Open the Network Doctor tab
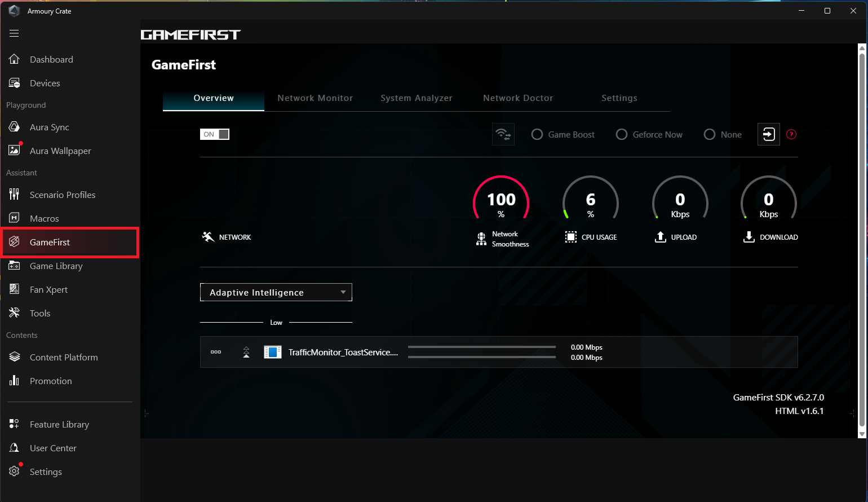 518,98
